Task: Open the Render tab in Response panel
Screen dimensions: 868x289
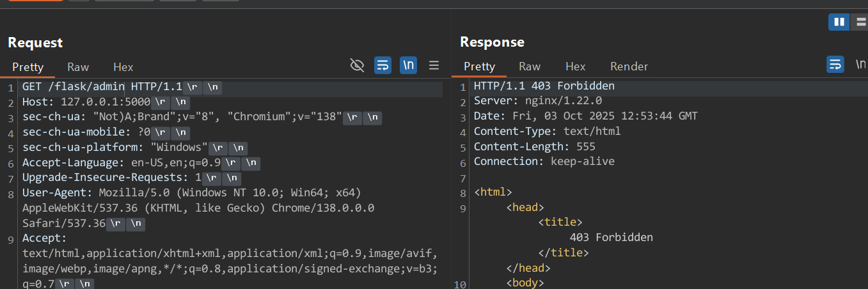Action: (x=629, y=66)
